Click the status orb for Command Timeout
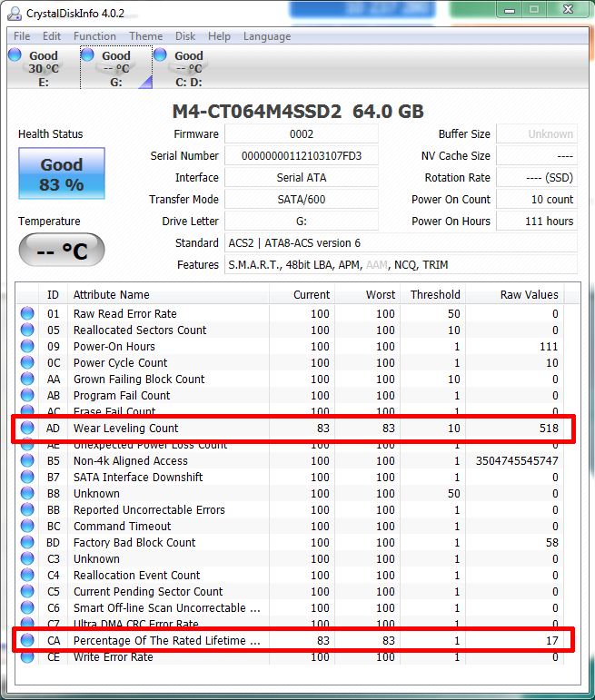The height and width of the screenshot is (700, 595). [x=27, y=526]
